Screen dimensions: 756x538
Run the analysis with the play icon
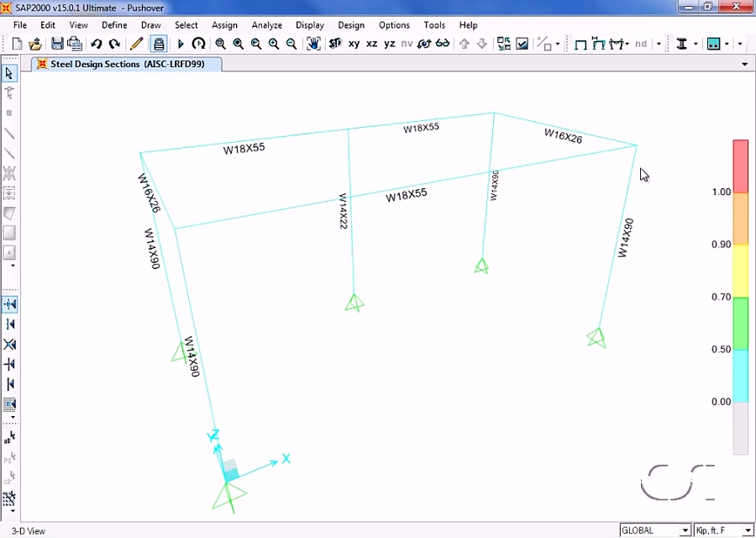(181, 44)
